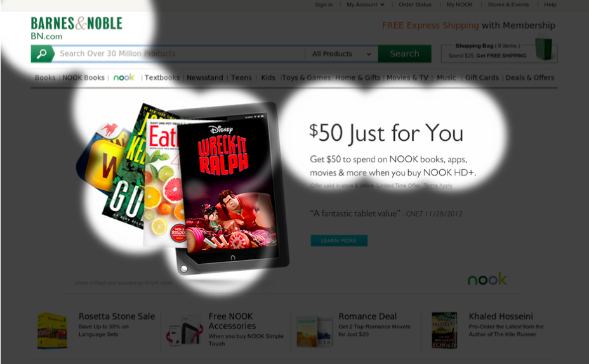Viewport: 589px width, 364px height.
Task: Click the Learn More button
Action: 339,240
